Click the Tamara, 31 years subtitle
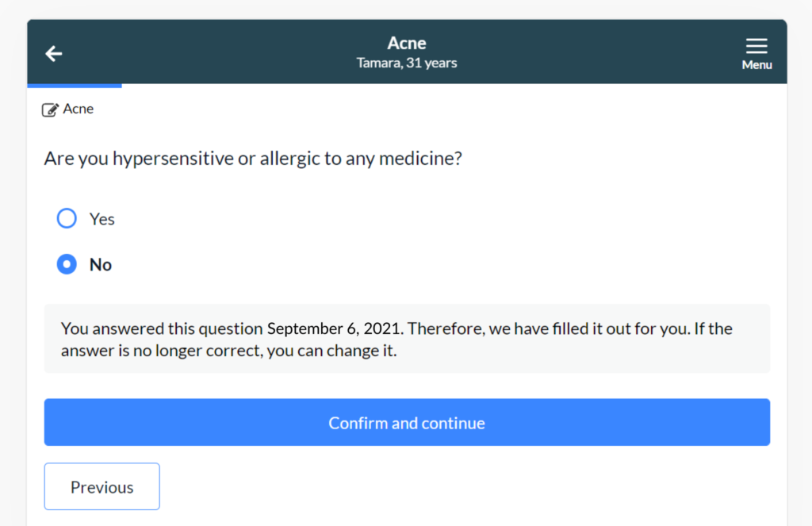 pyautogui.click(x=407, y=63)
